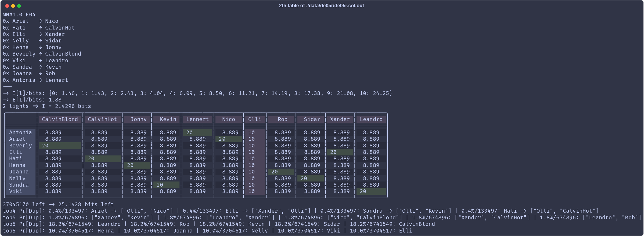Image resolution: width=644 pixels, height=236 pixels.
Task: Click the Olli column header
Action: click(x=255, y=119)
